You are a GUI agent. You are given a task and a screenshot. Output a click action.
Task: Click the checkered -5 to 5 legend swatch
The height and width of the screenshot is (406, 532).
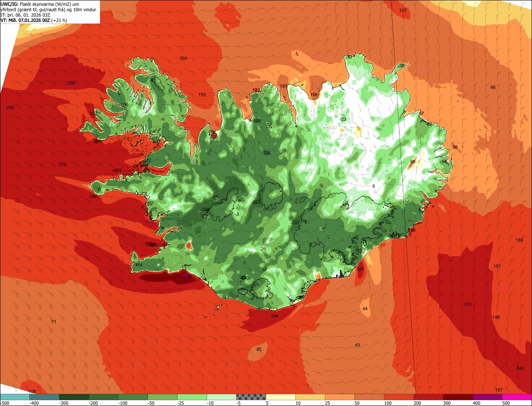click(251, 397)
